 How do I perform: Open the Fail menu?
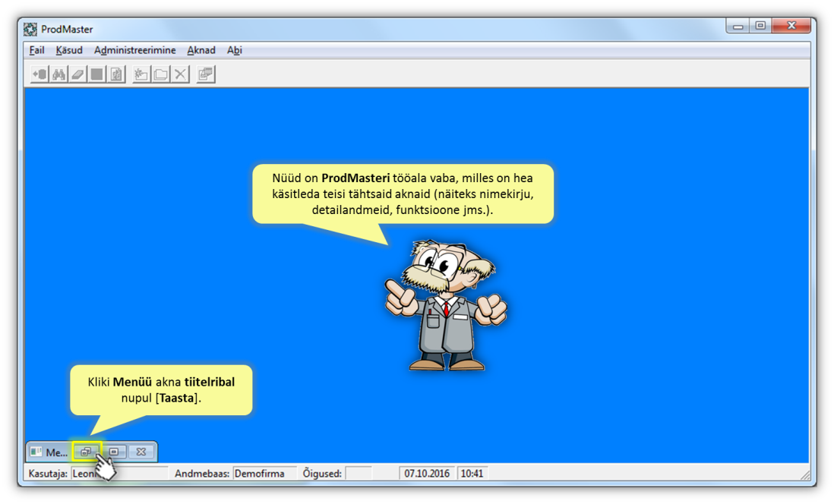point(36,50)
